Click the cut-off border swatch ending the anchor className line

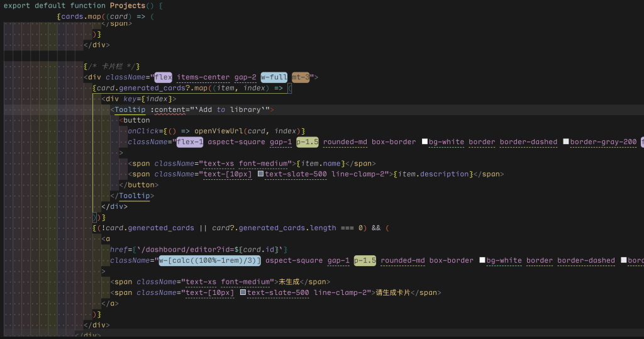pyautogui.click(x=624, y=260)
